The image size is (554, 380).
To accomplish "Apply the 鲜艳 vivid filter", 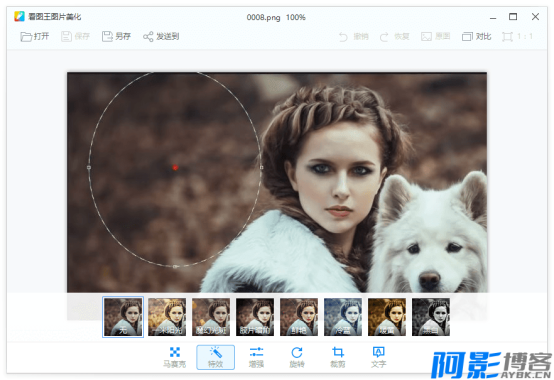I will click(x=299, y=317).
